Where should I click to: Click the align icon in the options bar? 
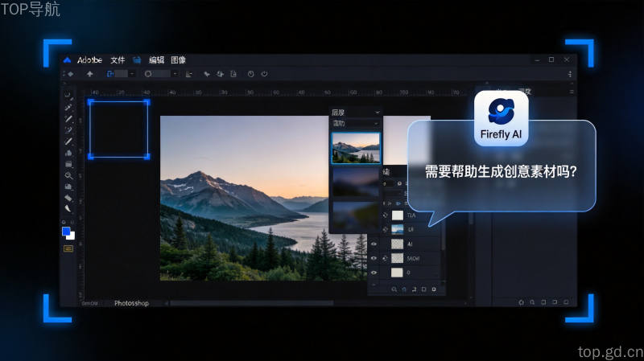coord(189,74)
